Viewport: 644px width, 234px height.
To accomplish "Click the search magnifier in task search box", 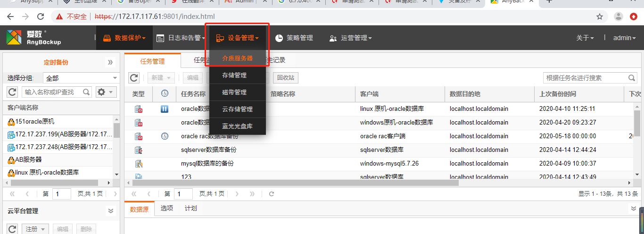I will [x=632, y=78].
